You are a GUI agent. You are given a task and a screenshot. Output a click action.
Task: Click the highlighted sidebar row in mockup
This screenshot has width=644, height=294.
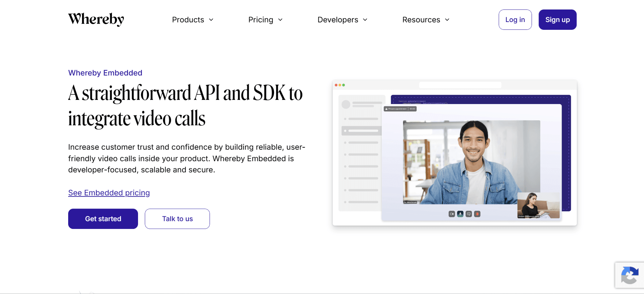362,131
